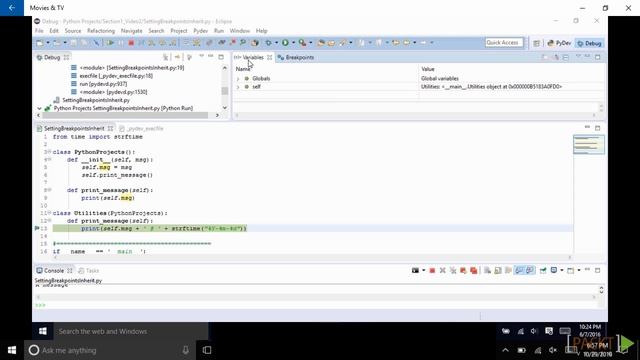Open the Window menu
Viewport: 640px width, 360px height.
point(240,31)
